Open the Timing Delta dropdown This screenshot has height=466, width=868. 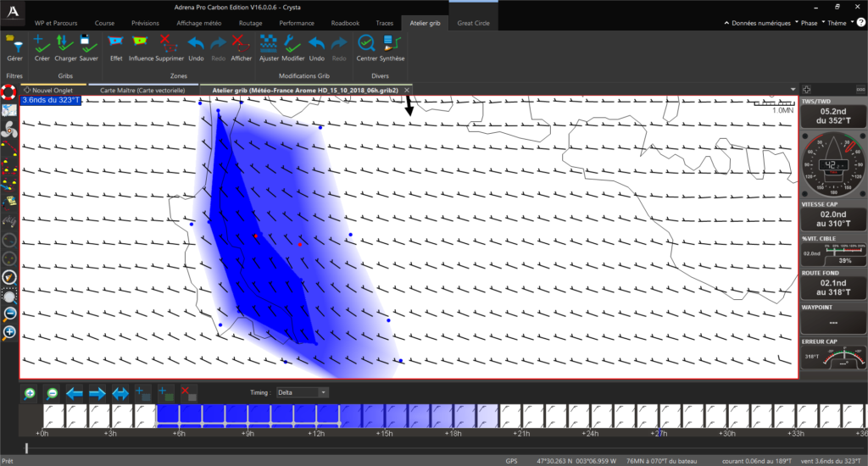point(310,392)
